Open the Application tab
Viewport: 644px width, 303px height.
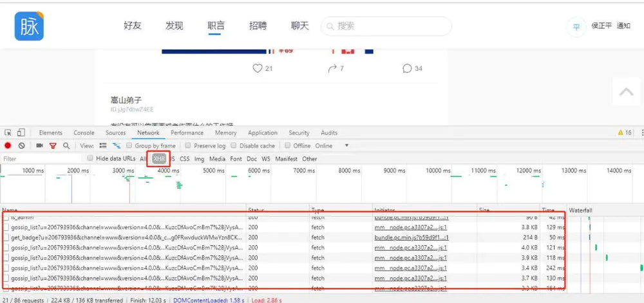pos(263,133)
